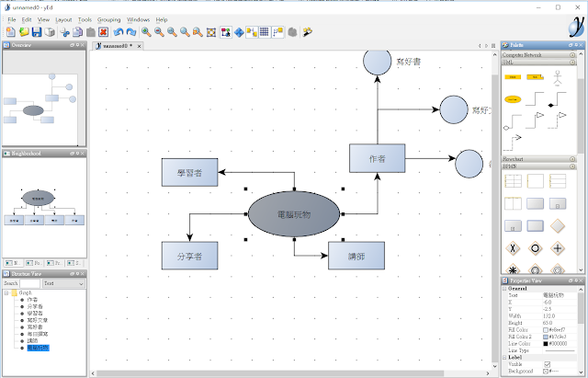588x378 pixels.
Task: Click the Save floppy disk icon
Action: click(37, 32)
